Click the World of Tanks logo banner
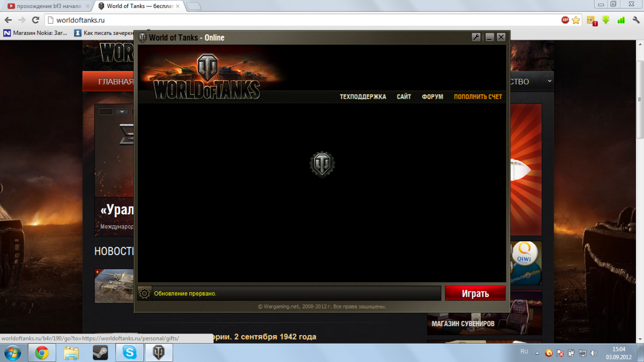This screenshot has height=362, width=644. [x=208, y=76]
